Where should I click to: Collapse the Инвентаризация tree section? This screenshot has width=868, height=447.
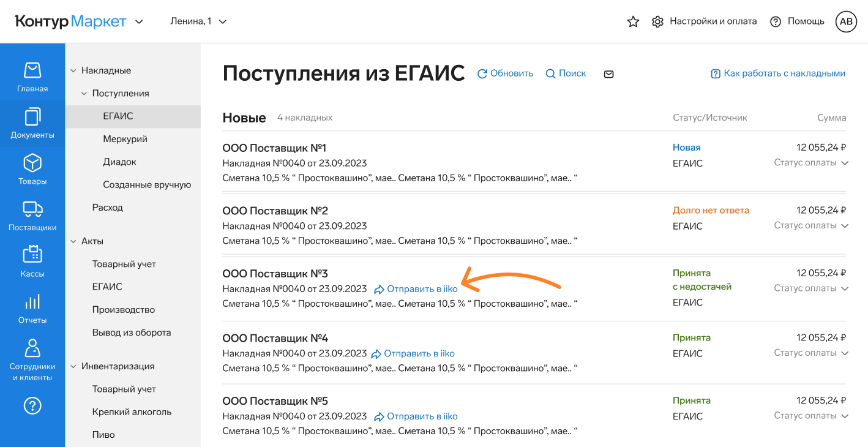coord(73,366)
